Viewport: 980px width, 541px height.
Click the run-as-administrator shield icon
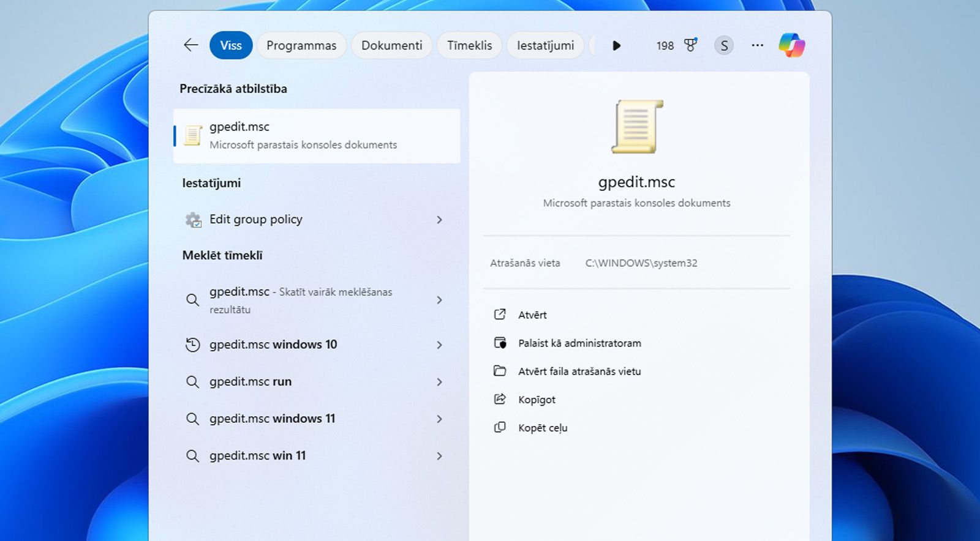500,343
